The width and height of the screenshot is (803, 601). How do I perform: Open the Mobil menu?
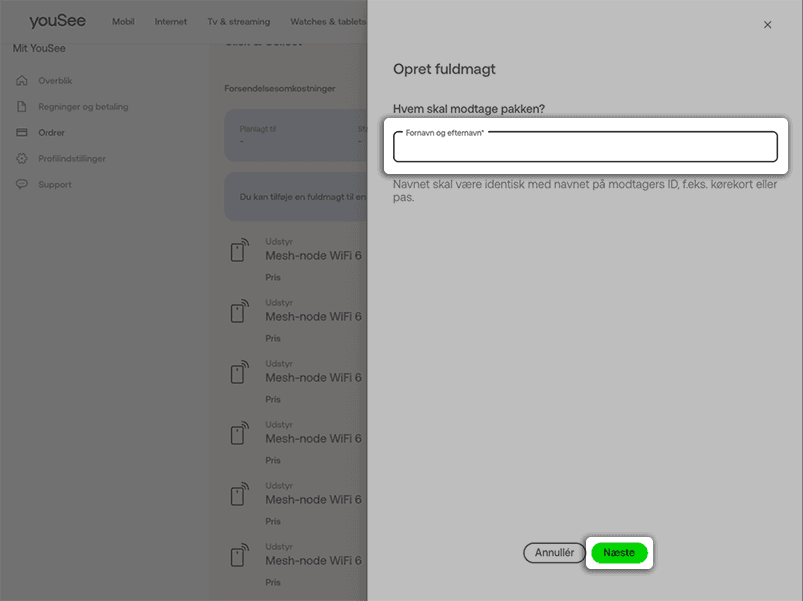(123, 22)
